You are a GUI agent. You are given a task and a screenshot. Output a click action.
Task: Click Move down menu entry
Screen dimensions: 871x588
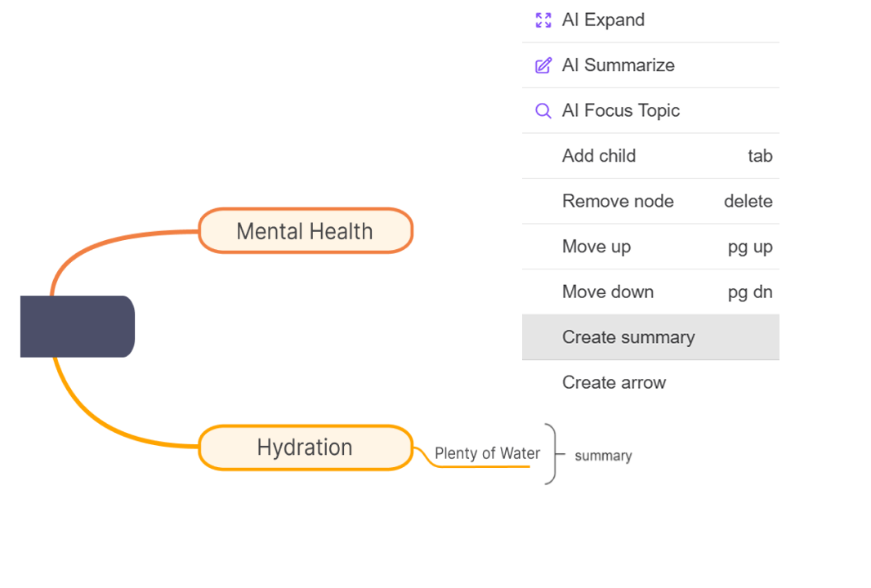pos(608,292)
